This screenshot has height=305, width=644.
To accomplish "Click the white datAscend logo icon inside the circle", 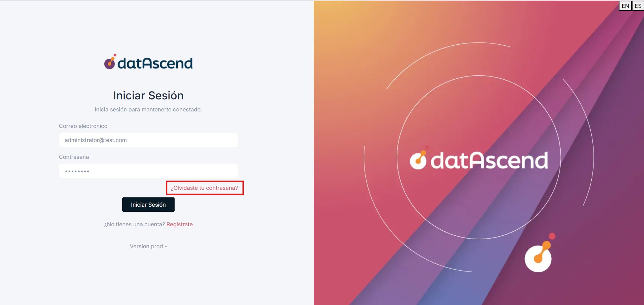I will [418, 160].
